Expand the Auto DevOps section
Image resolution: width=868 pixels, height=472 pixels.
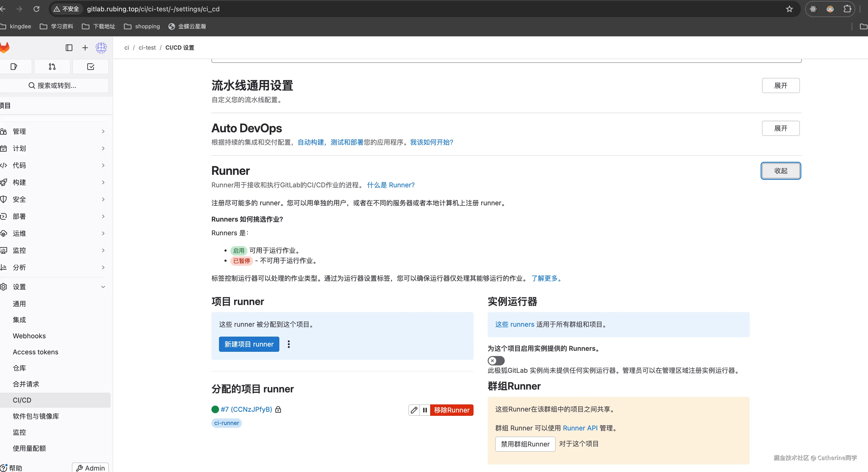[780, 128]
